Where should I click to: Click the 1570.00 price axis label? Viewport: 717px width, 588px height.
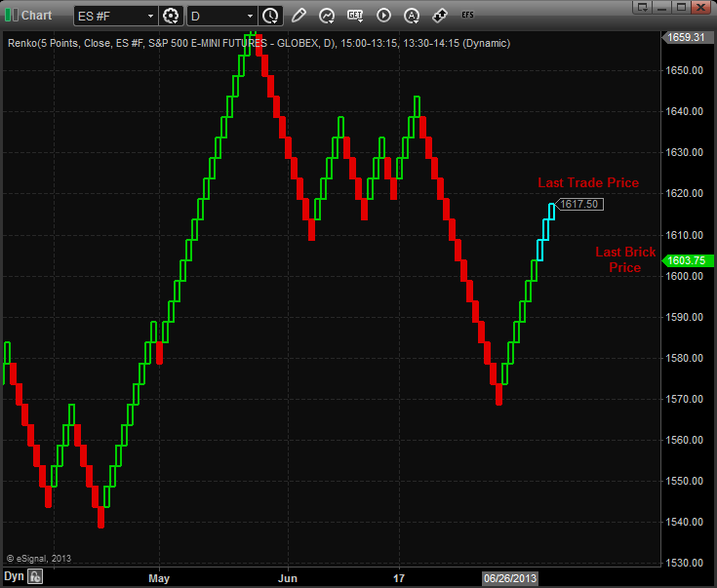click(684, 399)
